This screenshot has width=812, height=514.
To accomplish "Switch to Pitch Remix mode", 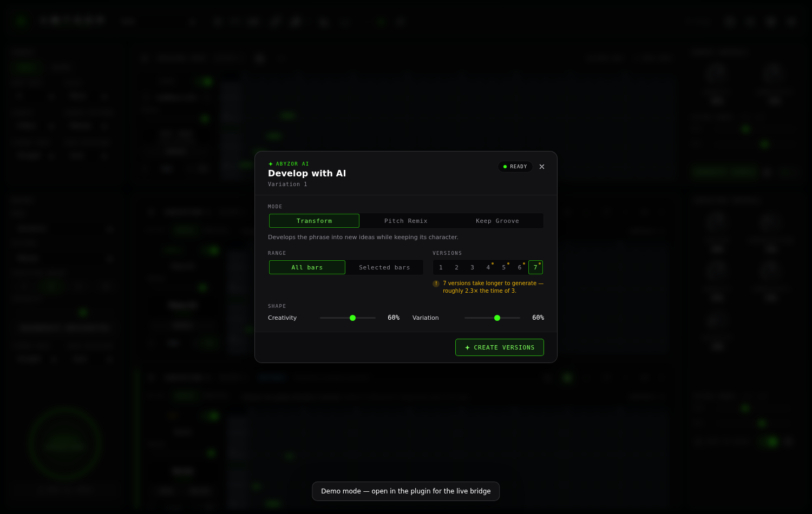I will [x=406, y=221].
